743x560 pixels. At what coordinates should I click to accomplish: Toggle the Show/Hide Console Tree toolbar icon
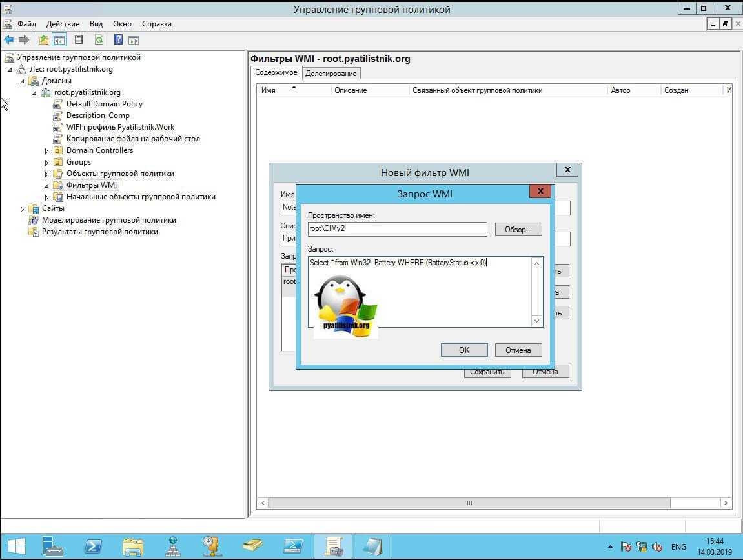coord(59,40)
